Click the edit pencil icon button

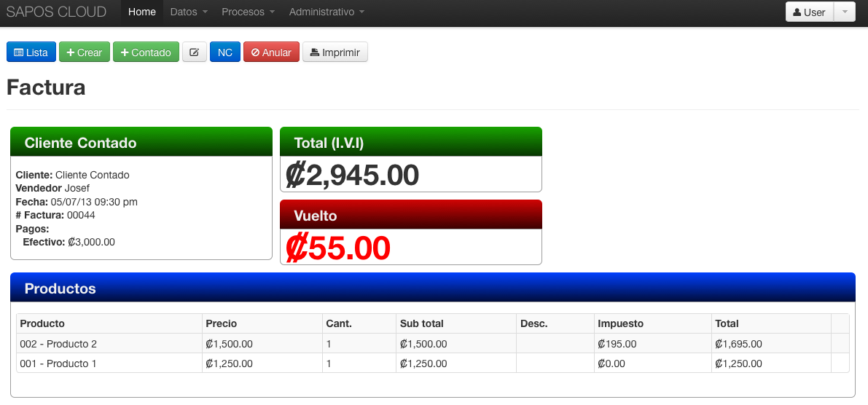point(194,52)
